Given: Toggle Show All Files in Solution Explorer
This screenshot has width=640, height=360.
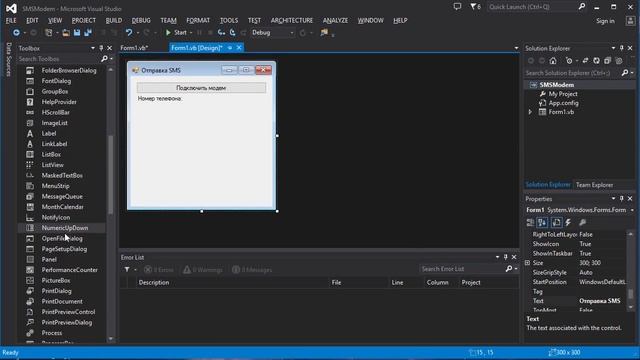Looking at the screenshot, I should [x=619, y=61].
